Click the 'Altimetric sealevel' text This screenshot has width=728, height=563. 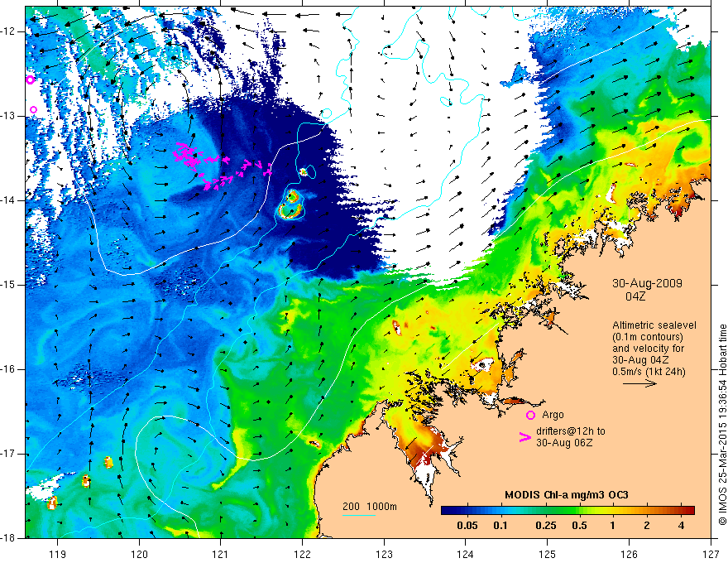point(654,325)
